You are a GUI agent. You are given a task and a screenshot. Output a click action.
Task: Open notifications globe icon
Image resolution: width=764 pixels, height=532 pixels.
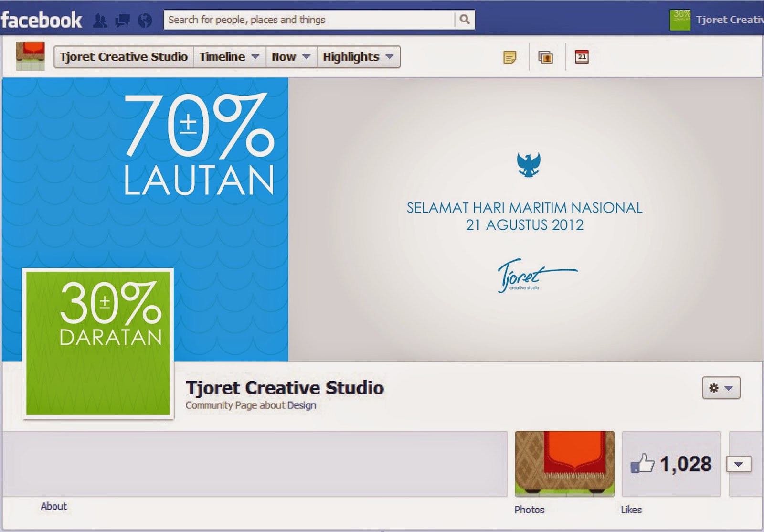145,20
